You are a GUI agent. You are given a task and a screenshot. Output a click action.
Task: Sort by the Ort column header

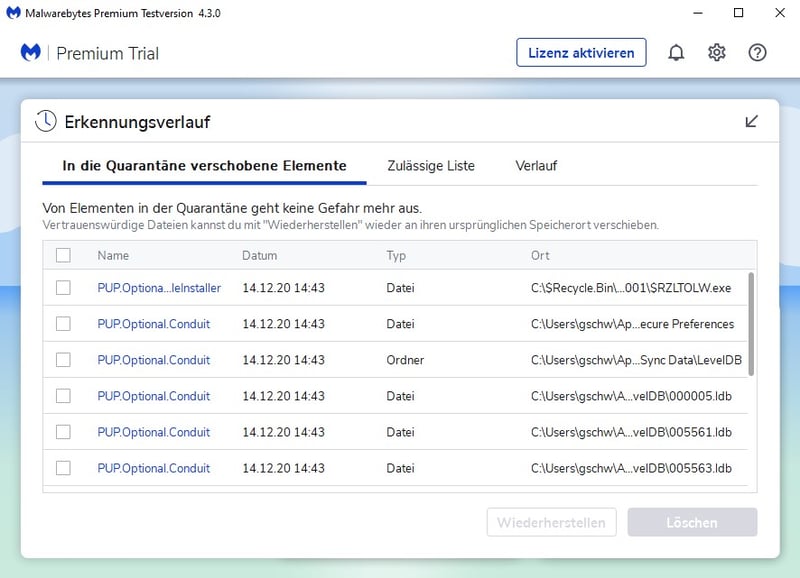click(x=540, y=255)
